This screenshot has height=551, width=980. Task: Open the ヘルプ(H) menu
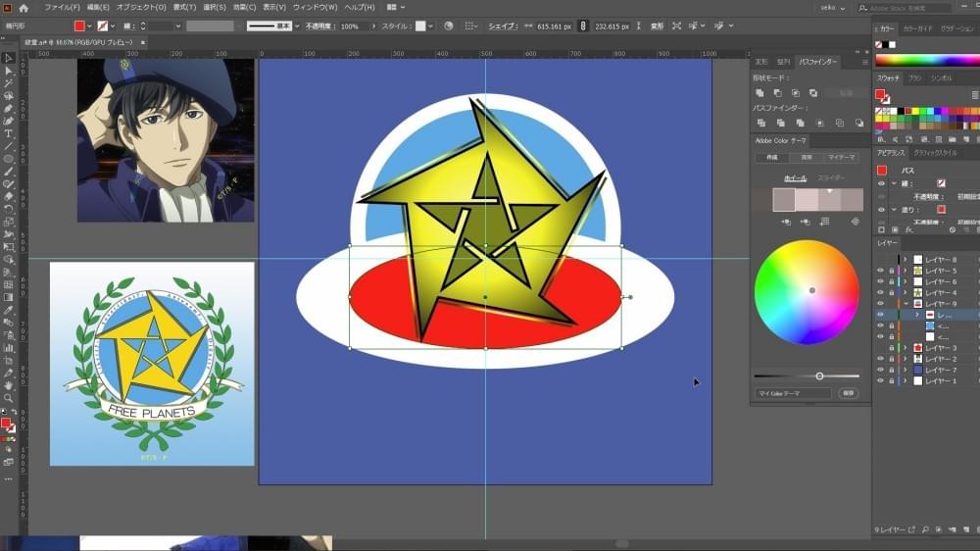pyautogui.click(x=360, y=8)
